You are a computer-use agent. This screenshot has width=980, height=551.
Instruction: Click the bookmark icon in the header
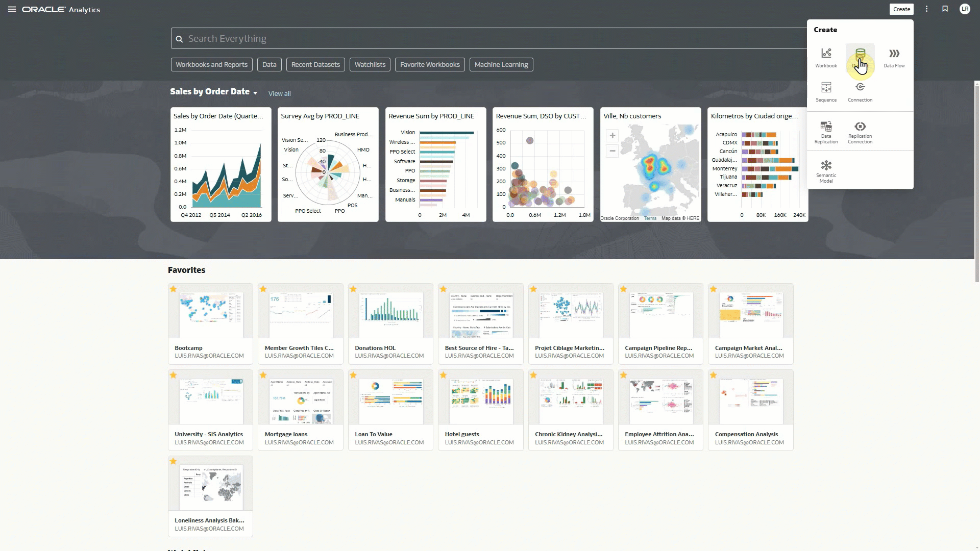[945, 9]
